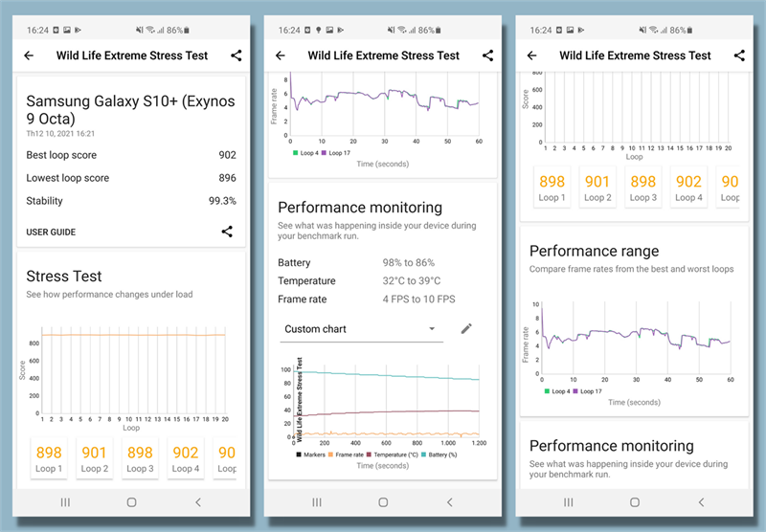Tap recent apps button on right phone
This screenshot has height=532, width=766.
pyautogui.click(x=568, y=502)
